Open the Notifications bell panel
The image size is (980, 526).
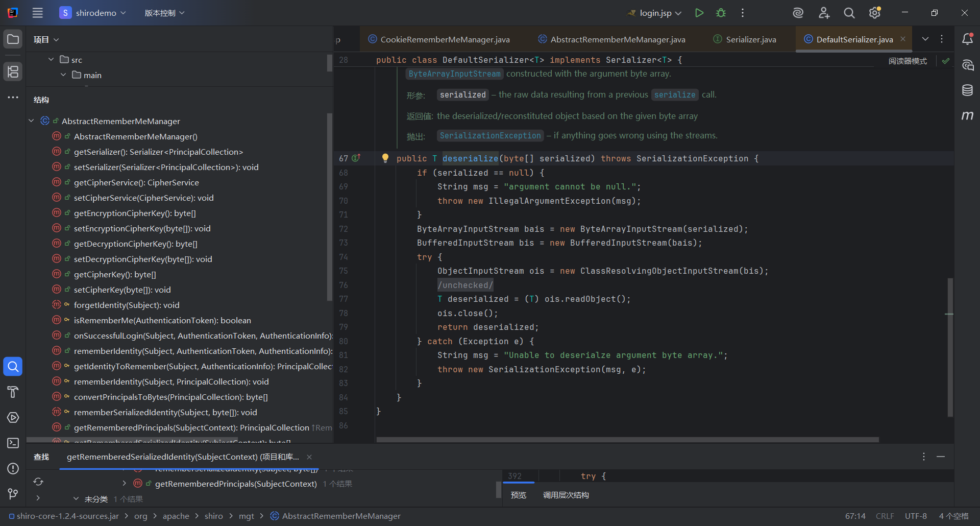point(967,39)
